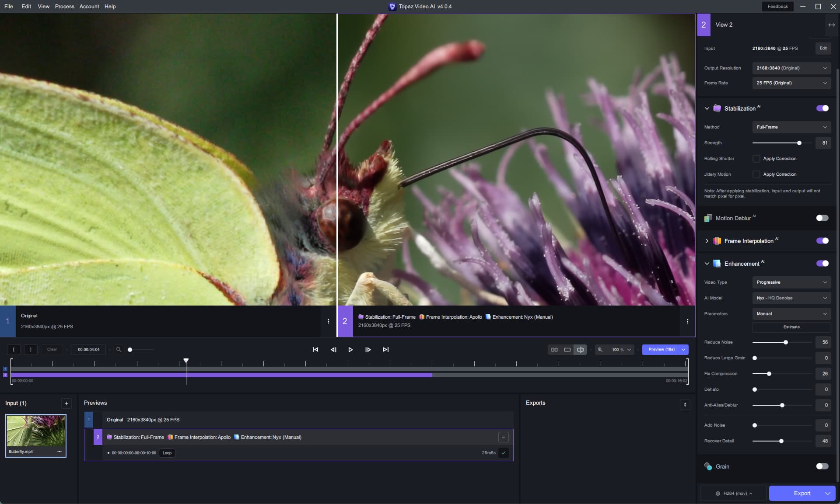Open View 2 options three-dot menu
840x504 pixels.
[x=687, y=321]
